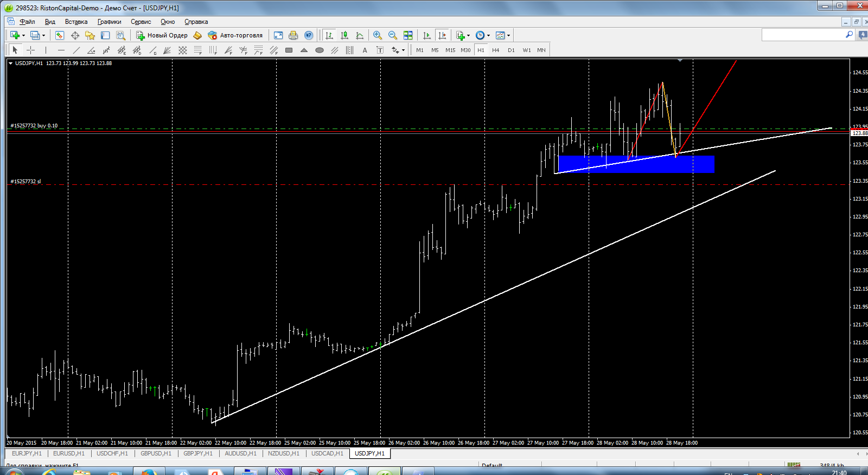Tile chart windows with the grid icon
The height and width of the screenshot is (475, 868).
(408, 35)
